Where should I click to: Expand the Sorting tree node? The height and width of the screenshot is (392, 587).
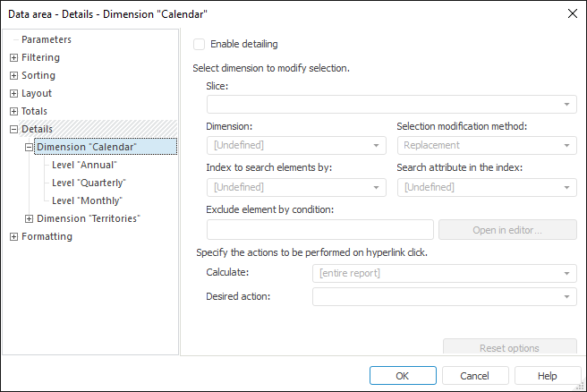pos(13,76)
